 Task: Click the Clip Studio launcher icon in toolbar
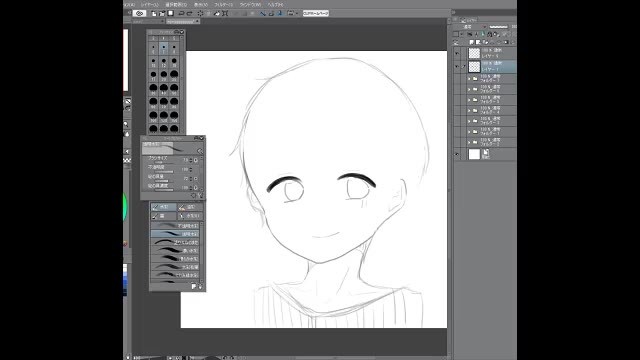(x=139, y=13)
